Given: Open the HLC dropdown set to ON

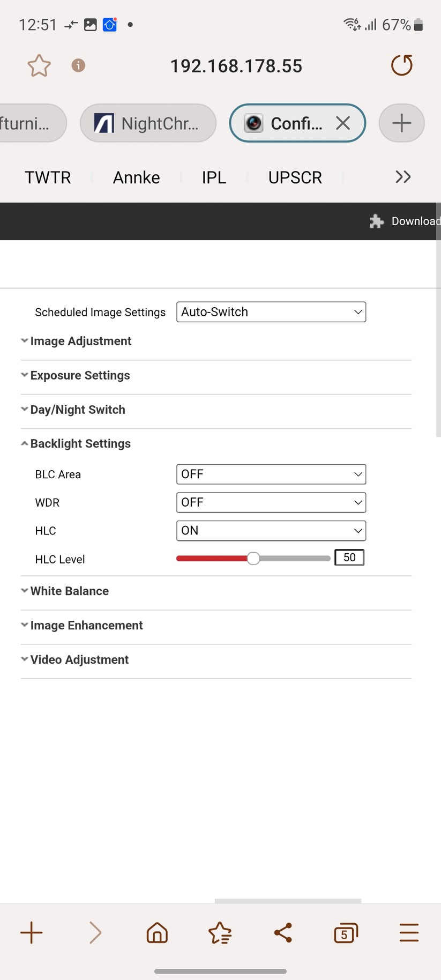Looking at the screenshot, I should coord(271,530).
